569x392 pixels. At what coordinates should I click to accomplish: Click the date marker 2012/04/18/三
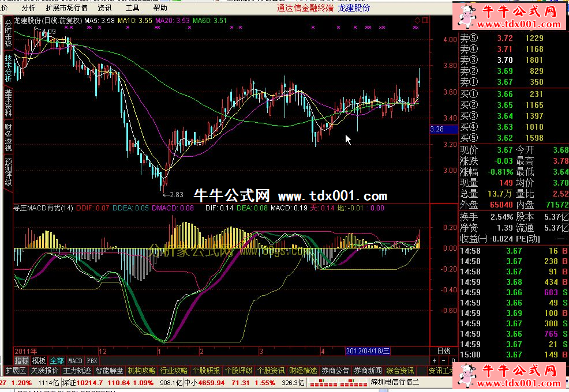[x=368, y=350]
